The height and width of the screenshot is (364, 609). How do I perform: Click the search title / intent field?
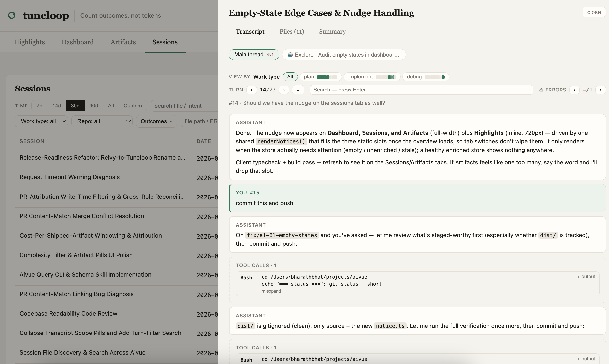click(x=184, y=106)
